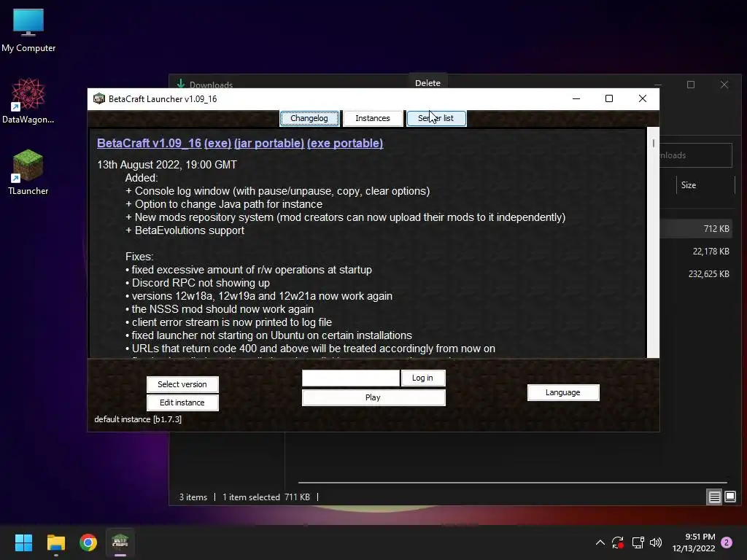Maximize the Downloads window
Screen dimensions: 747x560
click(691, 85)
